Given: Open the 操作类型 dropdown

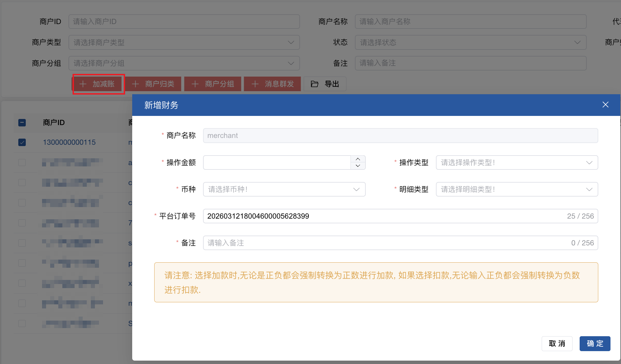Looking at the screenshot, I should point(517,163).
